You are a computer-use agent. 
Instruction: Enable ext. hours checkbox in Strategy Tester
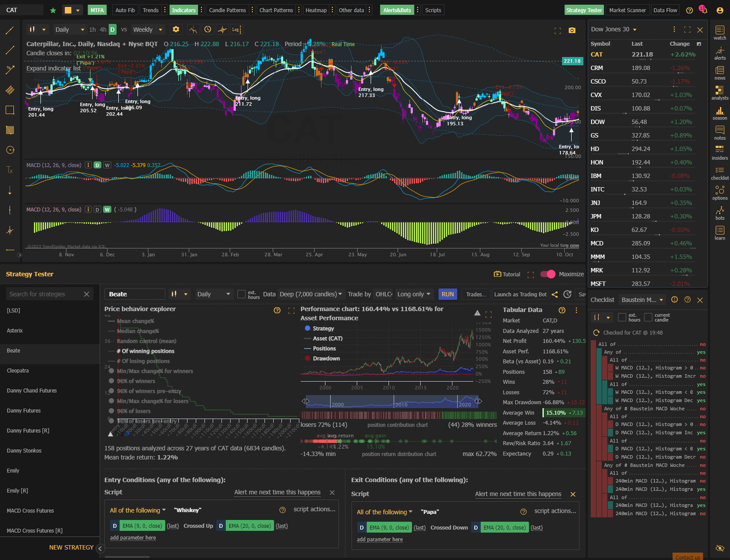pos(241,294)
